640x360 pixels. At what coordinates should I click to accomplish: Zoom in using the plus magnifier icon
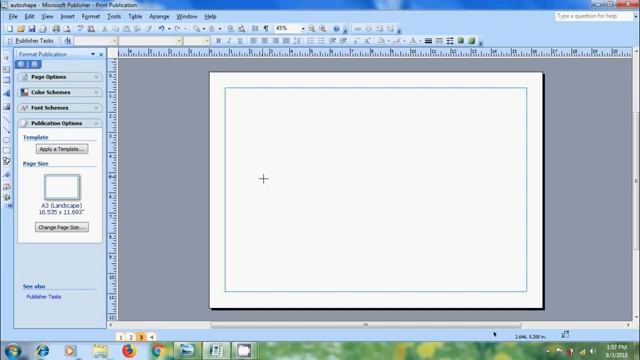(323, 29)
